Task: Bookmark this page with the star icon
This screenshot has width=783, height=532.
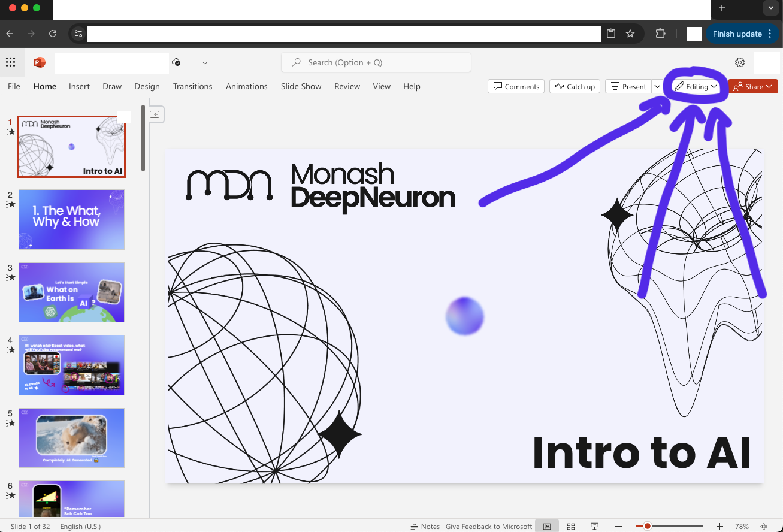Action: tap(630, 34)
